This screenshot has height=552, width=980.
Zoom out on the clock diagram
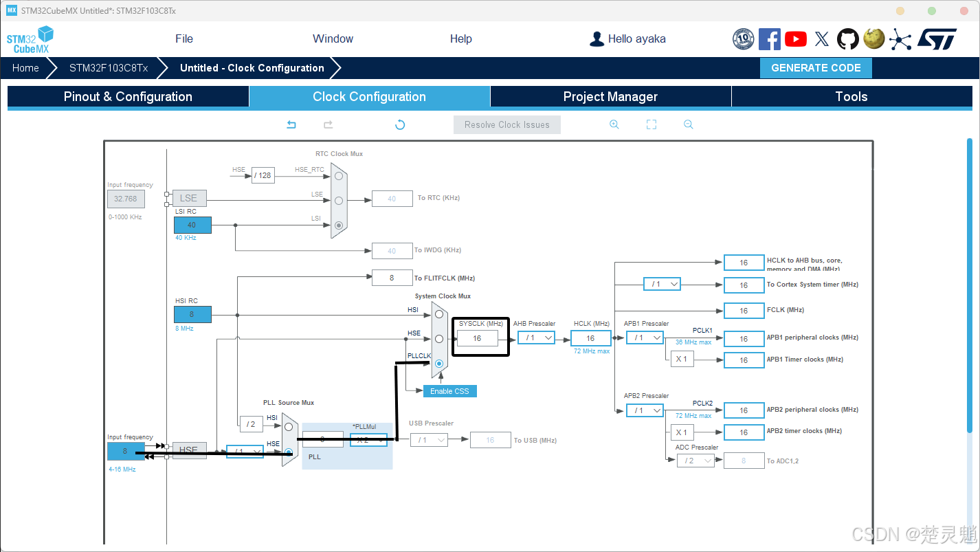click(x=689, y=124)
